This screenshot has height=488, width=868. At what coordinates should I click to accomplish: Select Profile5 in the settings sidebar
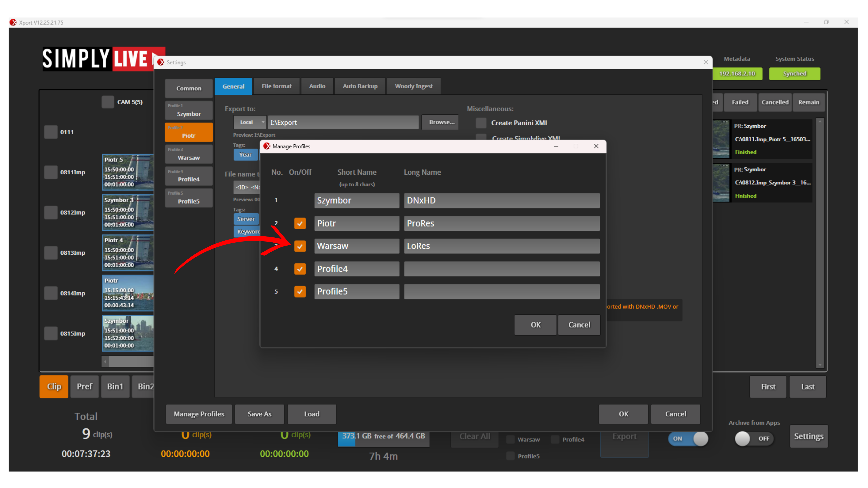click(x=189, y=198)
